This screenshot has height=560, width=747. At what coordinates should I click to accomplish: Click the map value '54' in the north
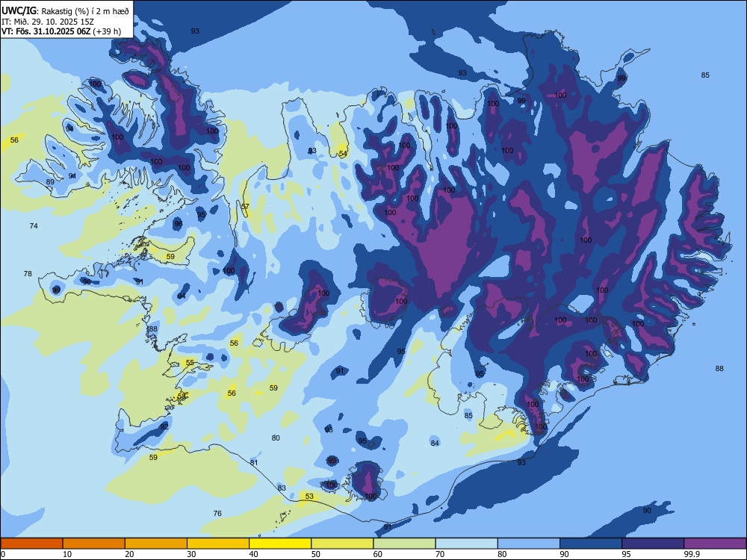click(343, 153)
